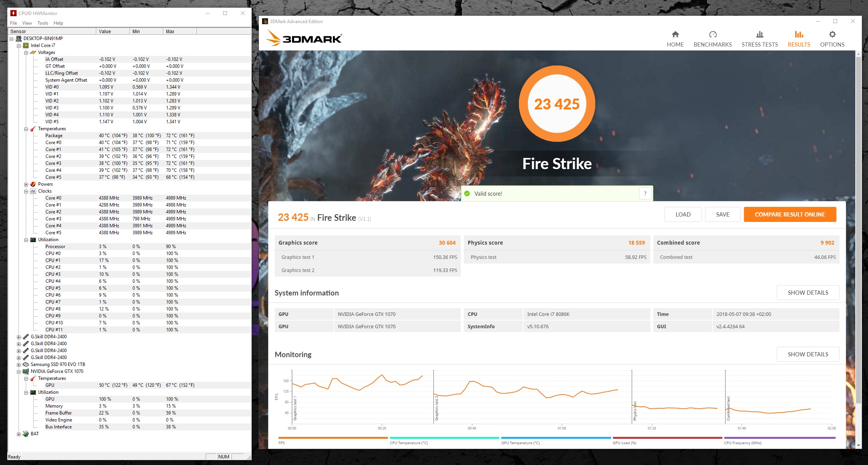This screenshot has width=868, height=465.
Task: Switch to the STRESS TESTS tab label
Action: point(760,45)
